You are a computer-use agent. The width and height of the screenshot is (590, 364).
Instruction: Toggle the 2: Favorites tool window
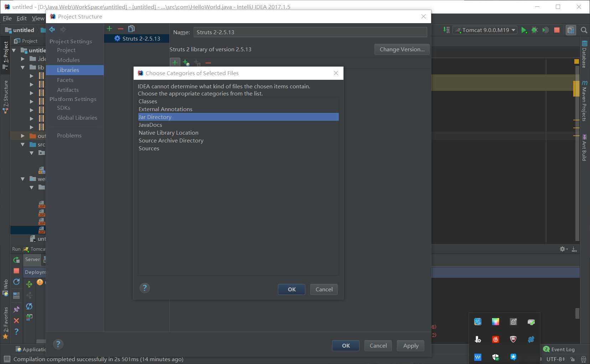(6, 323)
